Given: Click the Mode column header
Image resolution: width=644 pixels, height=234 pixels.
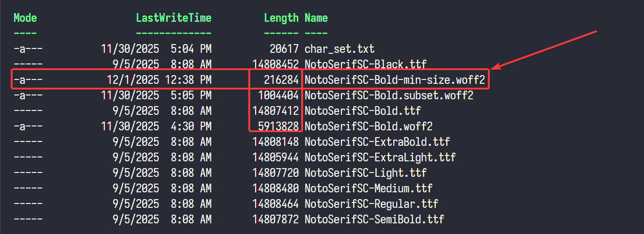Looking at the screenshot, I should coord(25,18).
